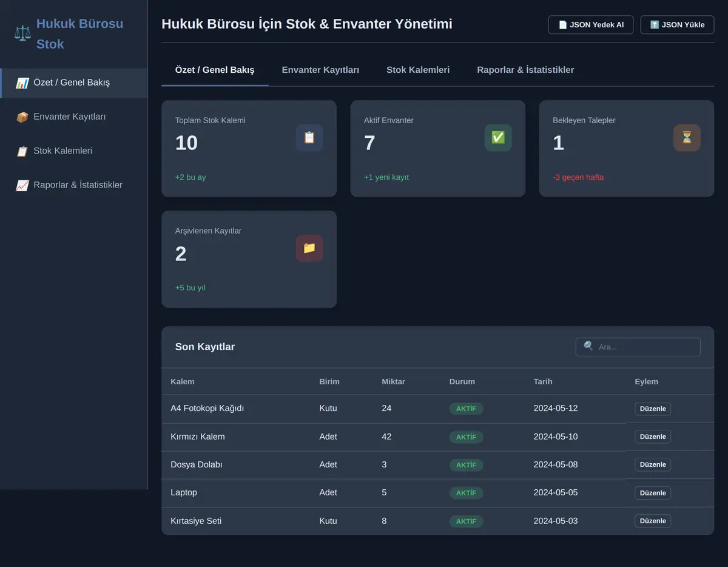Click the clipboard icon on Toplam Stok Kalemi card
Image resolution: width=728 pixels, height=567 pixels.
(309, 138)
